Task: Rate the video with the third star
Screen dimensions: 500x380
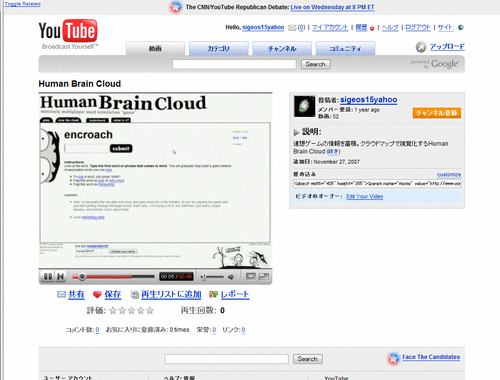Action: [132, 311]
